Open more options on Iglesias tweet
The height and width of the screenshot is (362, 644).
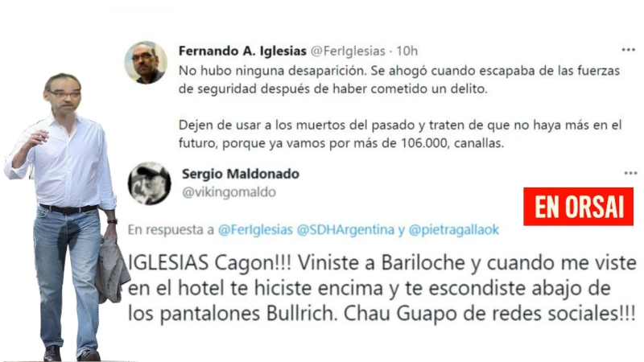(x=628, y=50)
